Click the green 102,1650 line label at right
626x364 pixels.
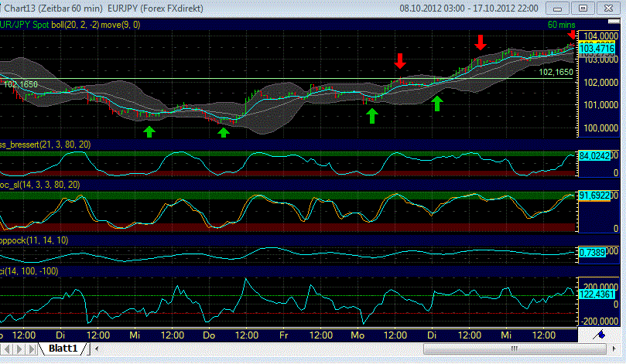click(556, 72)
